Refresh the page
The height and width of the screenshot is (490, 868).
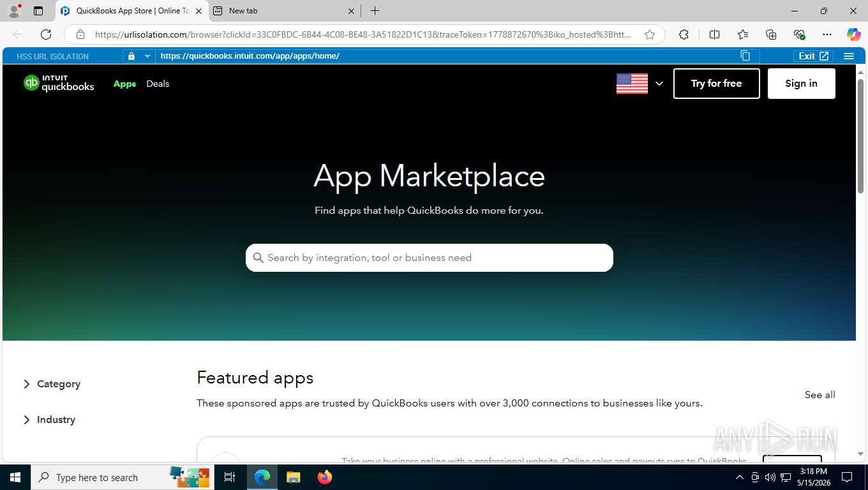pyautogui.click(x=46, y=34)
